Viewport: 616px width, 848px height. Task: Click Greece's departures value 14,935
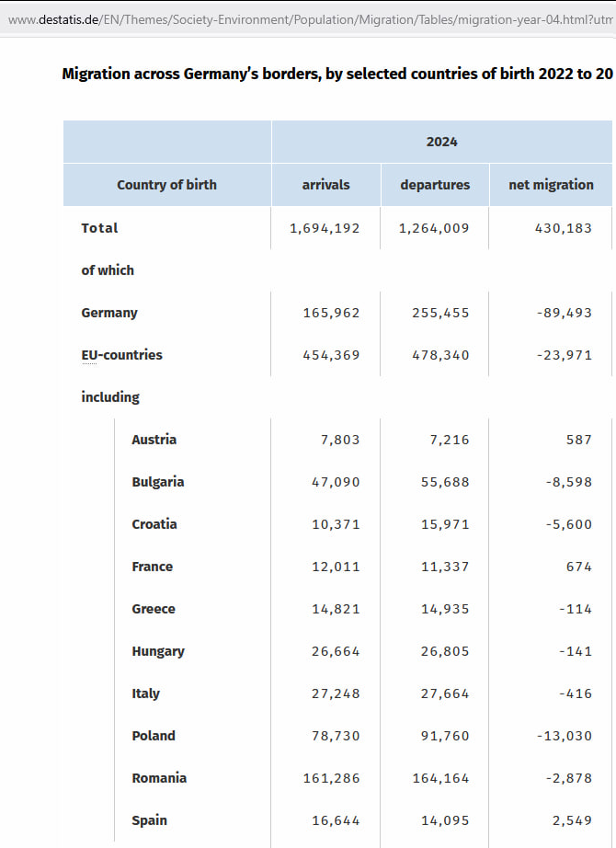[x=445, y=609]
